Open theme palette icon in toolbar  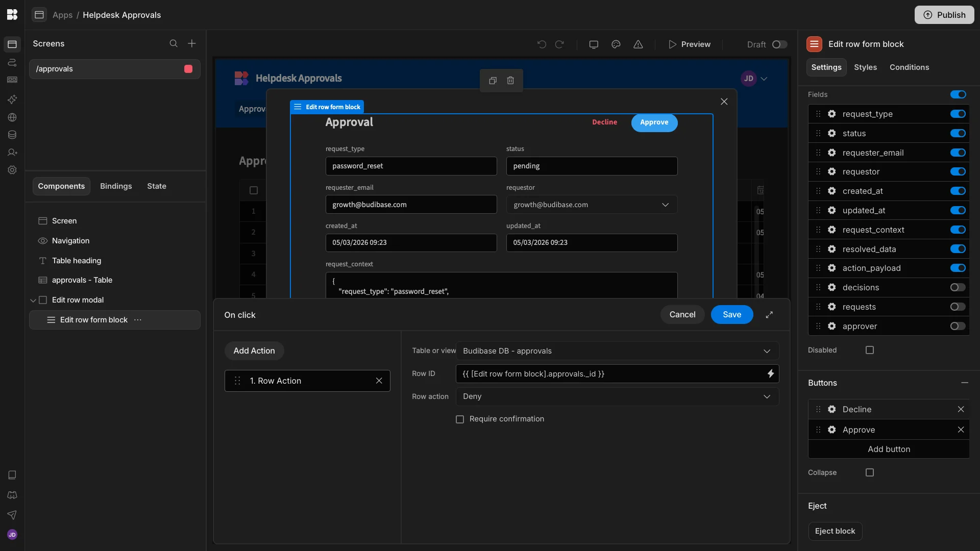(616, 44)
